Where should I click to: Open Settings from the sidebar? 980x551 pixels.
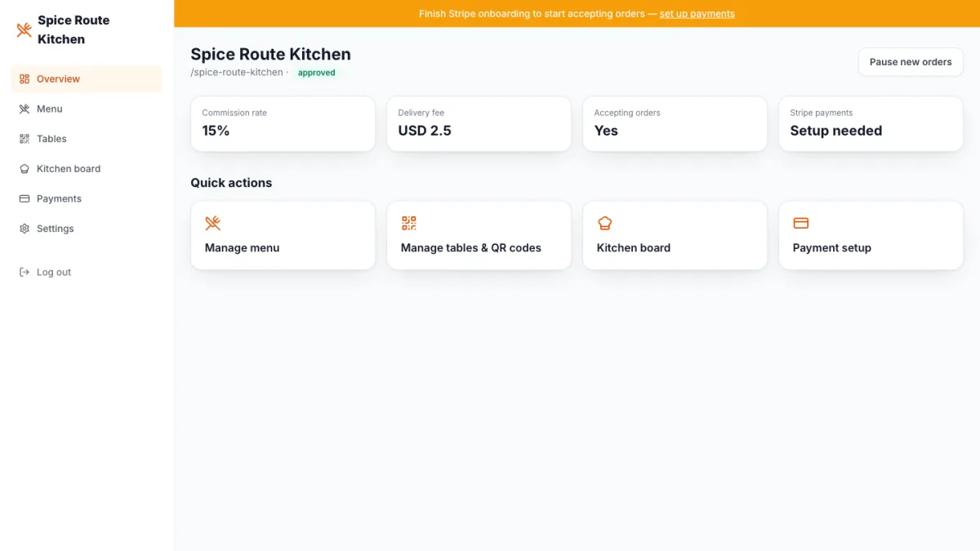87,229
